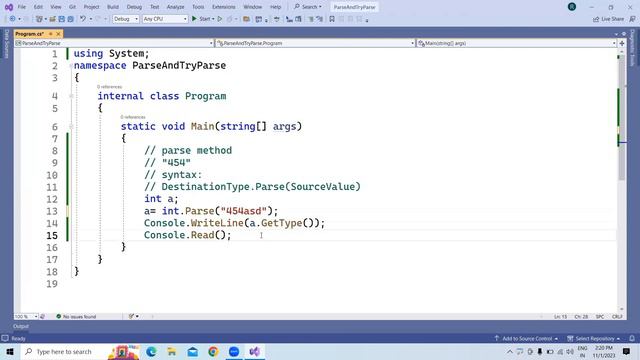Open the Extensions menu
The image size is (640, 360).
(x=224, y=7)
